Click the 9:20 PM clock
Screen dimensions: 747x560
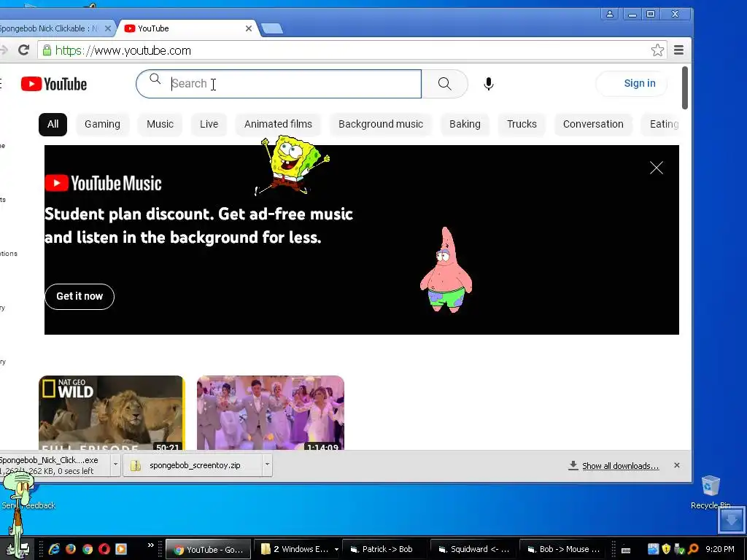point(720,549)
